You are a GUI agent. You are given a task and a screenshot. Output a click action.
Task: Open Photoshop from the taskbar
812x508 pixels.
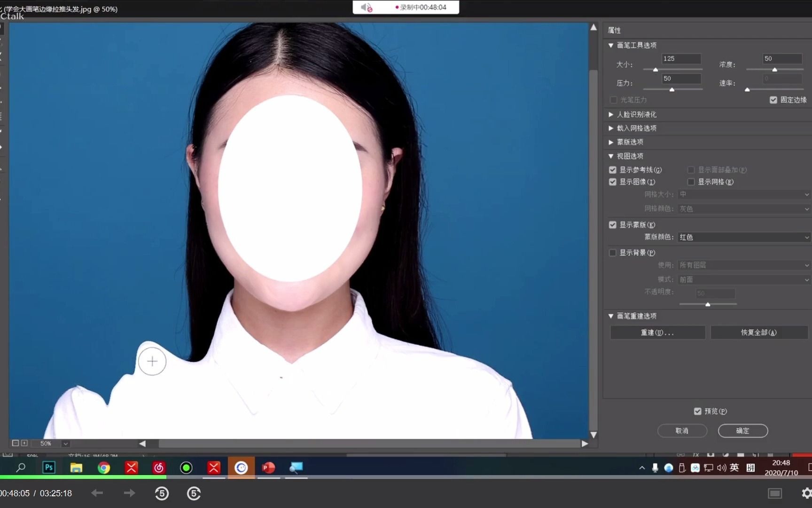(48, 468)
